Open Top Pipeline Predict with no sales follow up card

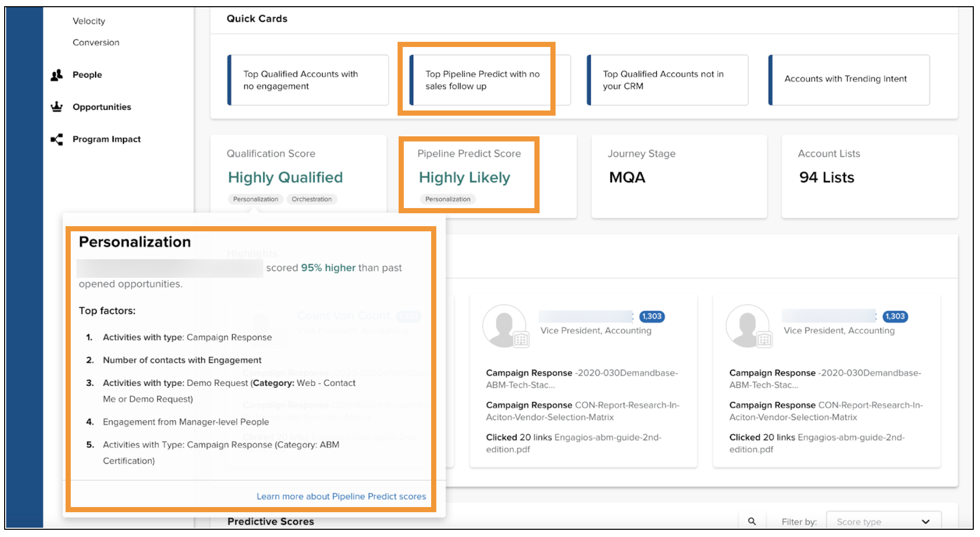[489, 80]
